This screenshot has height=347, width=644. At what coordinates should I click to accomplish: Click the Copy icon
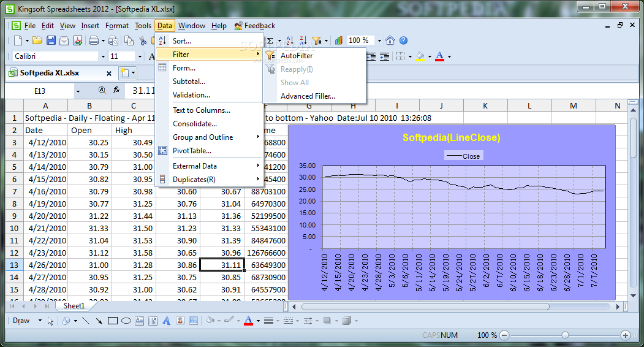(x=129, y=40)
